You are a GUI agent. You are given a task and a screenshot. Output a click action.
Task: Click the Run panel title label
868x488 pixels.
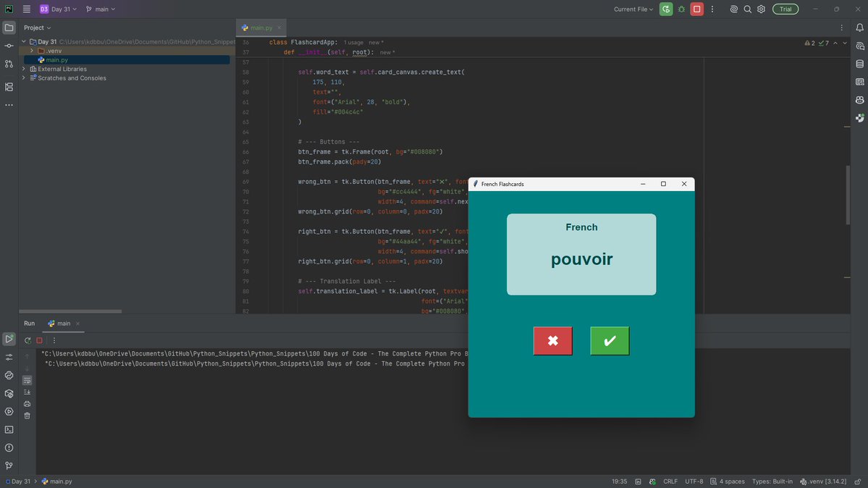click(x=30, y=324)
